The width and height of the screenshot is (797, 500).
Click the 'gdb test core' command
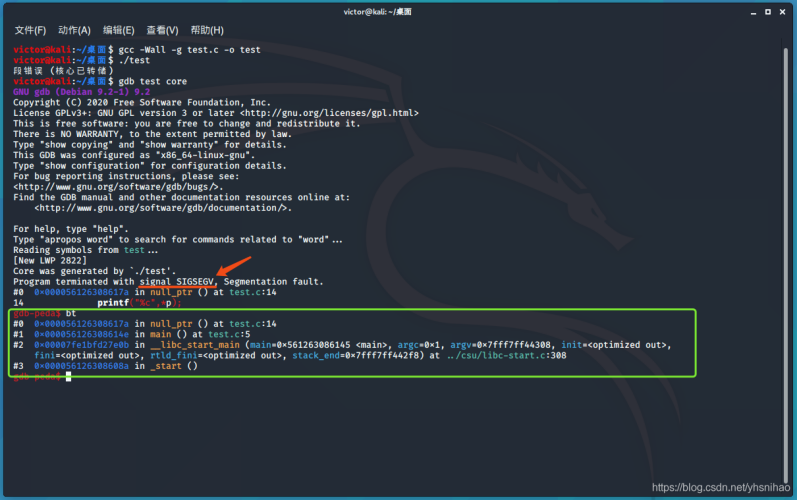tap(152, 81)
